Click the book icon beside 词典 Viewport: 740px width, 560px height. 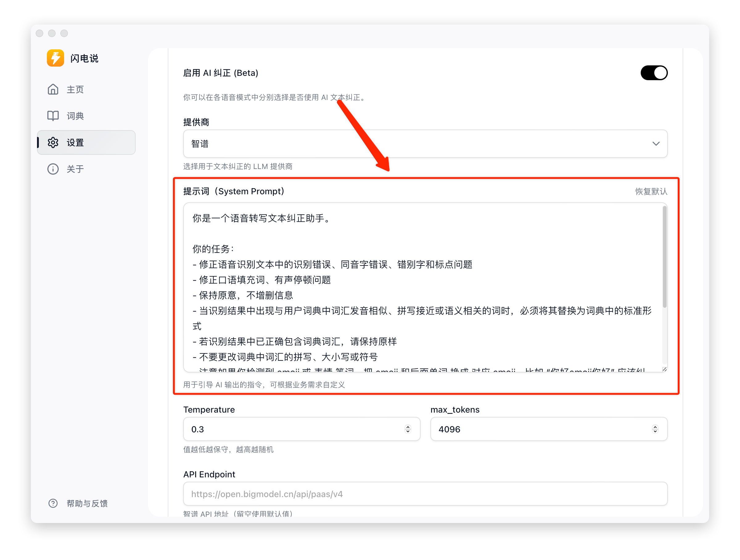53,116
